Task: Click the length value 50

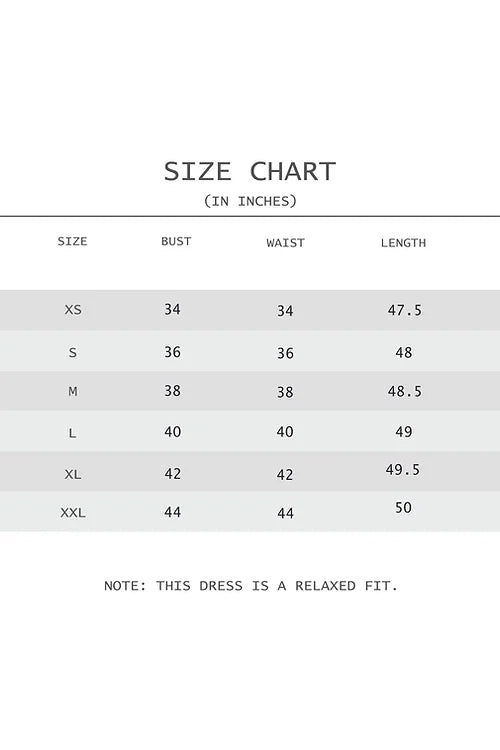Action: pos(403,507)
